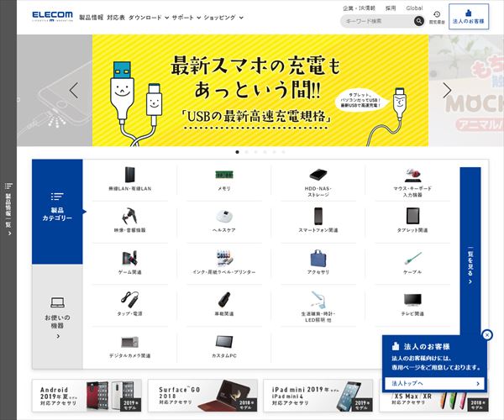This screenshot has height=420, width=504.
Task: Expand the 製品情報一覧 side panel
Action: tap(8, 209)
